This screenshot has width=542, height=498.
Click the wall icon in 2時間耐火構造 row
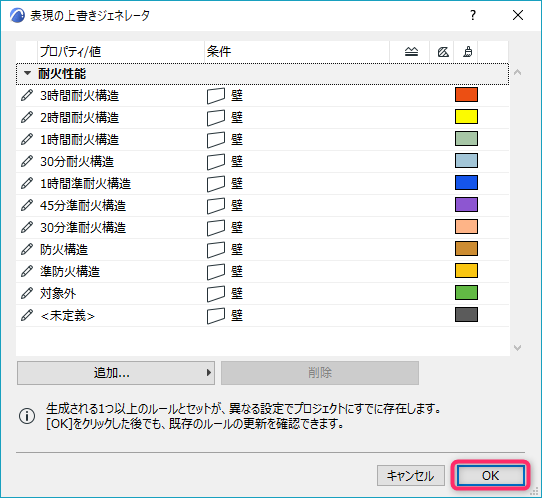tap(216, 118)
